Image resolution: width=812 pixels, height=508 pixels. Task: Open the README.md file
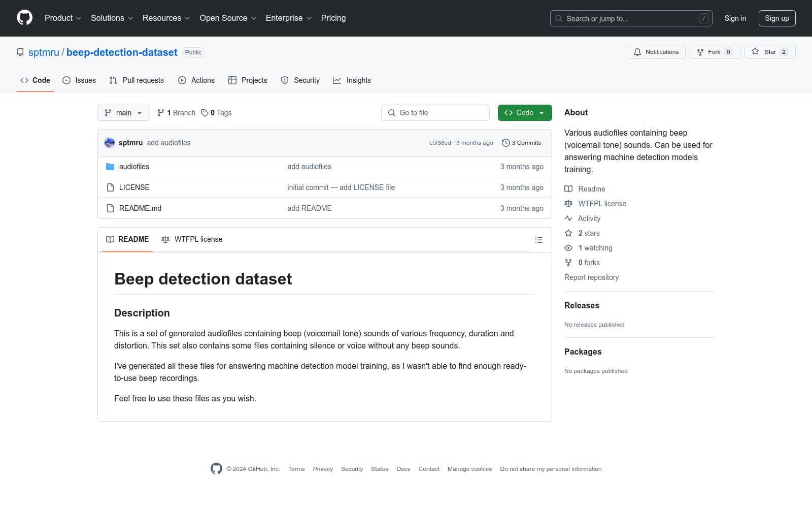(140, 208)
